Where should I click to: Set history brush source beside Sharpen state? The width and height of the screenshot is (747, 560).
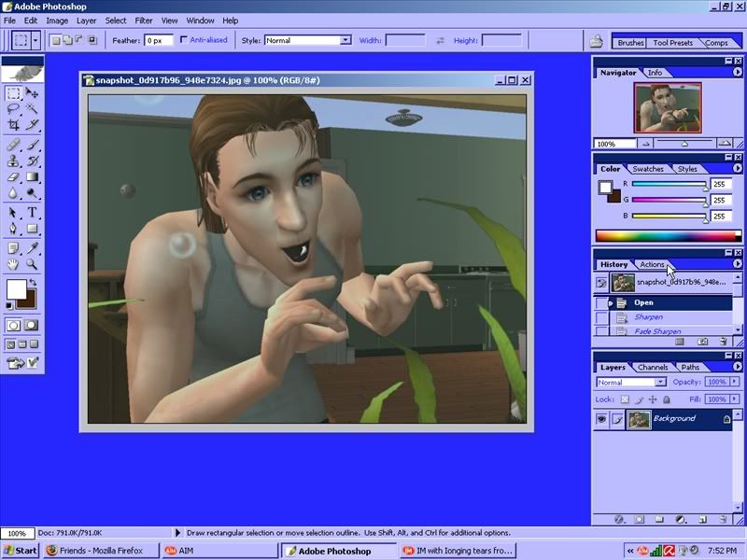(x=601, y=317)
